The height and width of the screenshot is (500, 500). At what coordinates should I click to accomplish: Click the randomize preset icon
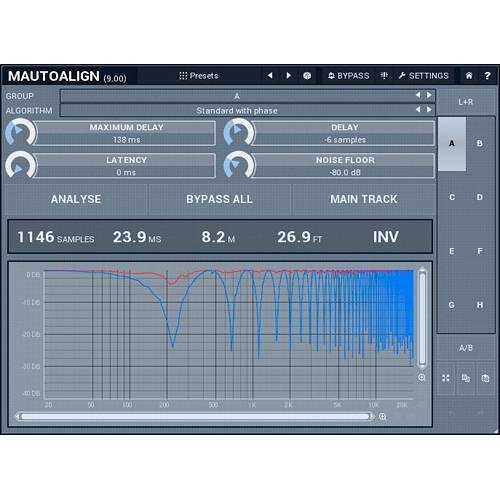[307, 76]
